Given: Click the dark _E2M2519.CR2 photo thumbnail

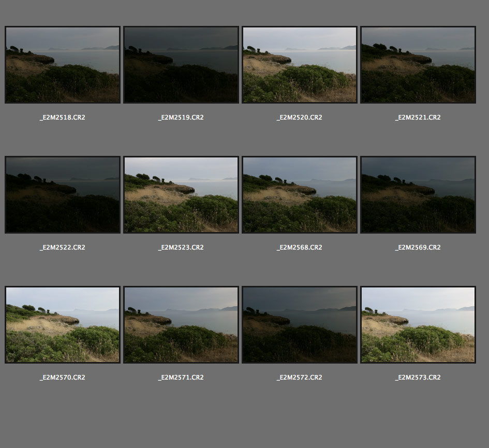Looking at the screenshot, I should point(181,65).
